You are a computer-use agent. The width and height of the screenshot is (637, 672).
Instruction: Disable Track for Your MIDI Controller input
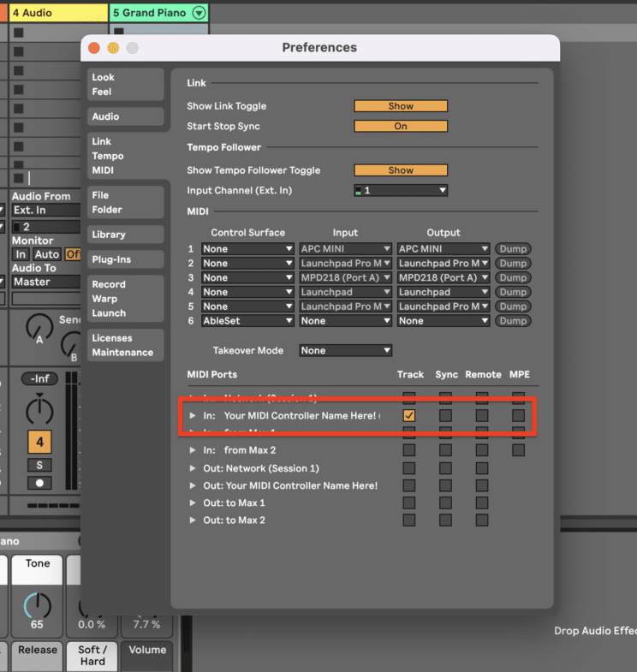coord(409,415)
